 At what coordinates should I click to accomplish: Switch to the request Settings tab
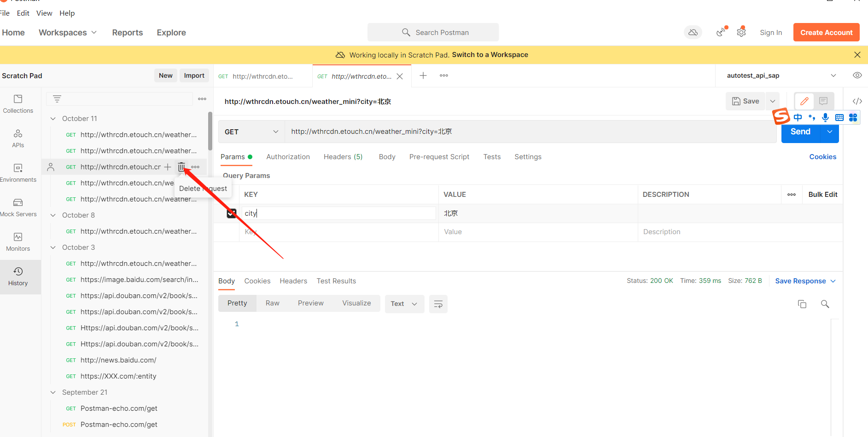(x=528, y=157)
